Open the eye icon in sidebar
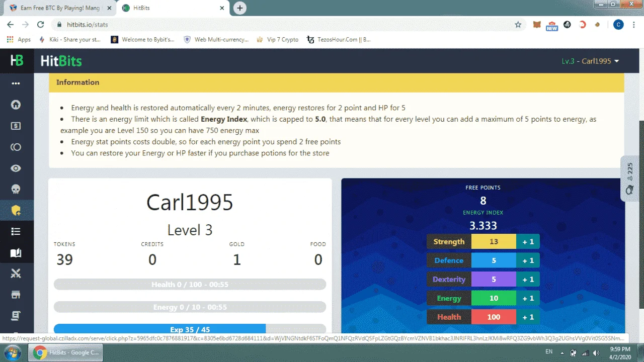Viewport: 644px width, 362px height. 16,168
